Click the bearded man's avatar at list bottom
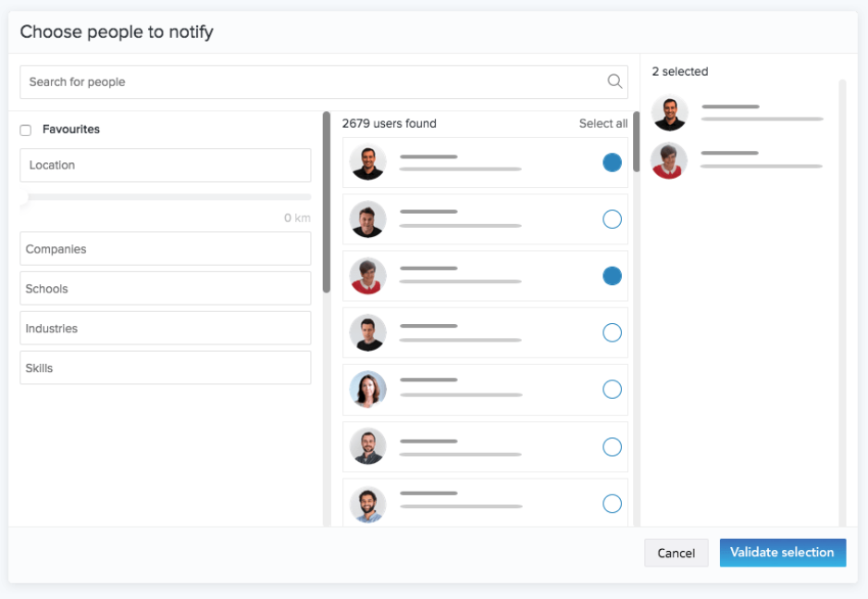Screen dimensions: 868x599 click(x=367, y=504)
